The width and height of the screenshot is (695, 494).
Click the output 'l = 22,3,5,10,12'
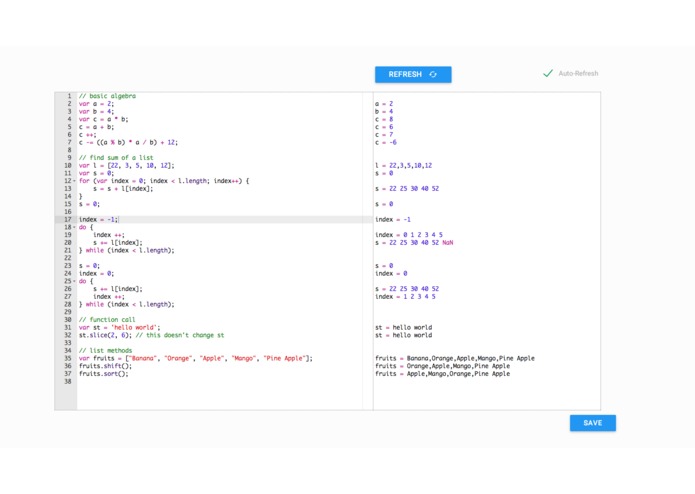(403, 166)
